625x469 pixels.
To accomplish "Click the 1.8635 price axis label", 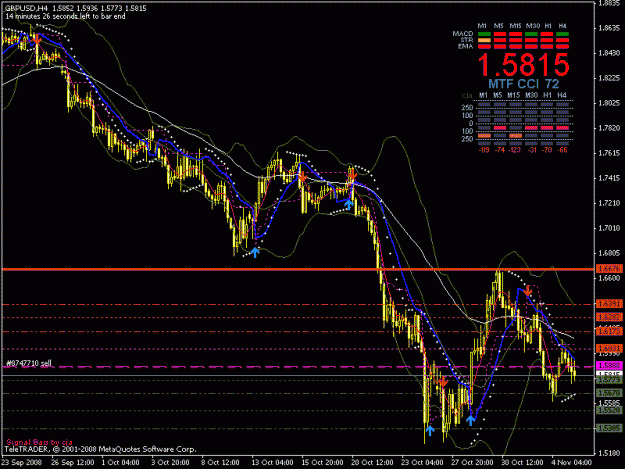I will coord(609,28).
